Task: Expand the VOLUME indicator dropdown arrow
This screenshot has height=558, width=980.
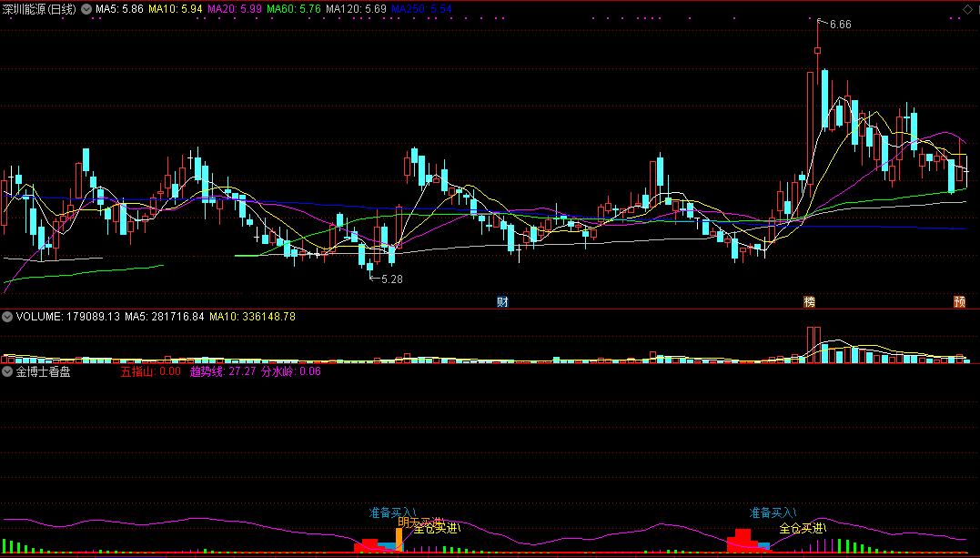Action: pos(7,317)
